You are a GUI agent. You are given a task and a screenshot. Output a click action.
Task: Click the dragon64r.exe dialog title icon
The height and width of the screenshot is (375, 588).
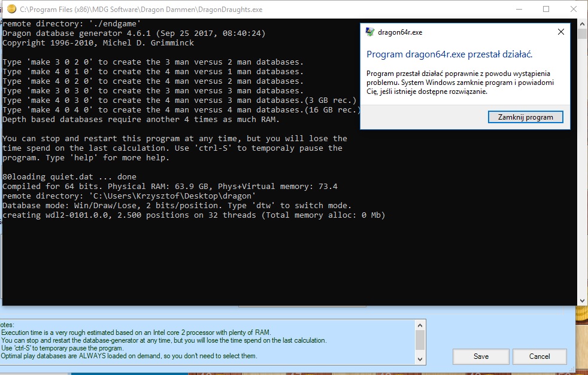click(x=371, y=32)
